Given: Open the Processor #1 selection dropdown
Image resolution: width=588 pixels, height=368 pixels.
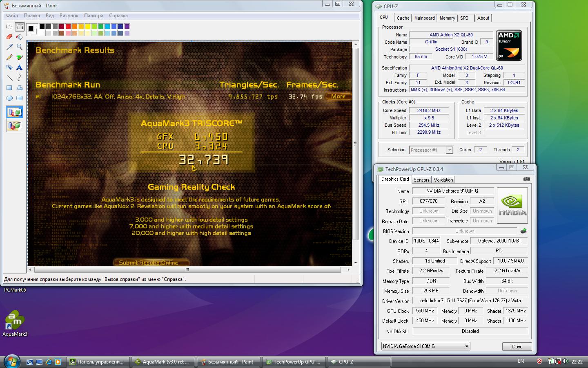Looking at the screenshot, I should (x=431, y=150).
